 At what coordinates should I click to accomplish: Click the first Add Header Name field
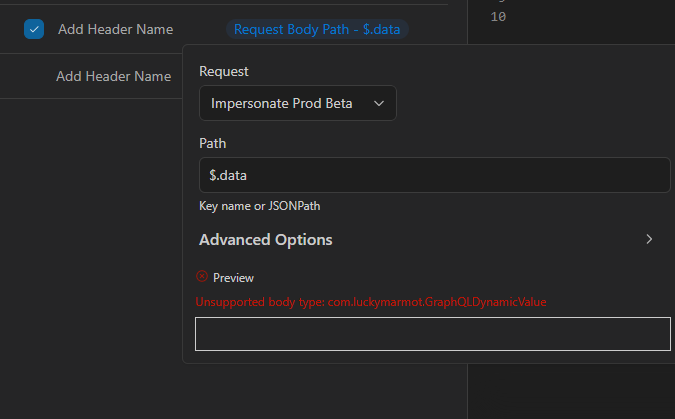tap(115, 29)
